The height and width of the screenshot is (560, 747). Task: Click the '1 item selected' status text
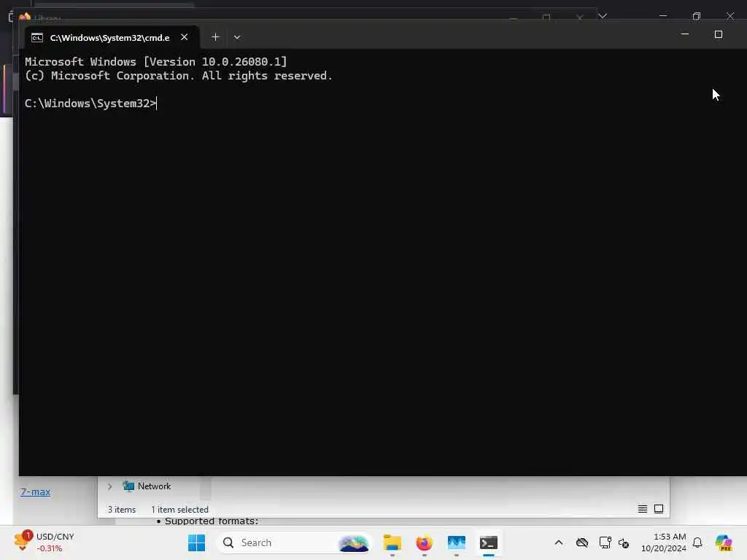point(179,510)
